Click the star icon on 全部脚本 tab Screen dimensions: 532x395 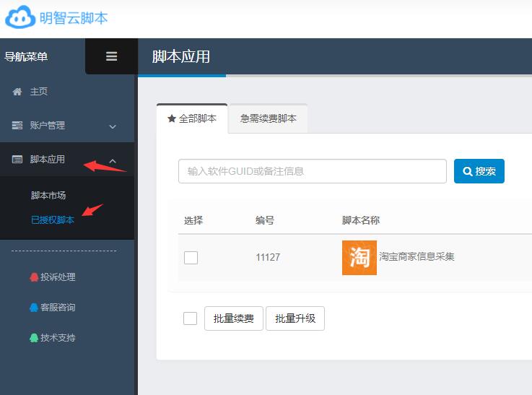pos(172,118)
